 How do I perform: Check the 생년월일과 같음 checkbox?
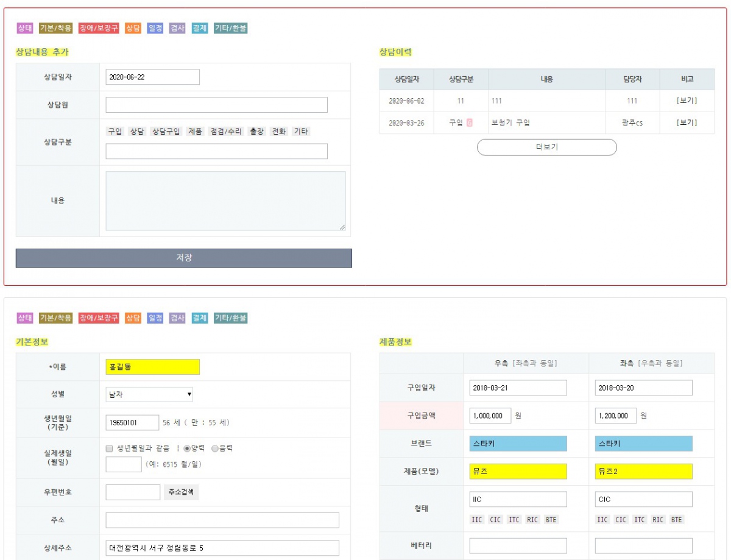pyautogui.click(x=110, y=448)
